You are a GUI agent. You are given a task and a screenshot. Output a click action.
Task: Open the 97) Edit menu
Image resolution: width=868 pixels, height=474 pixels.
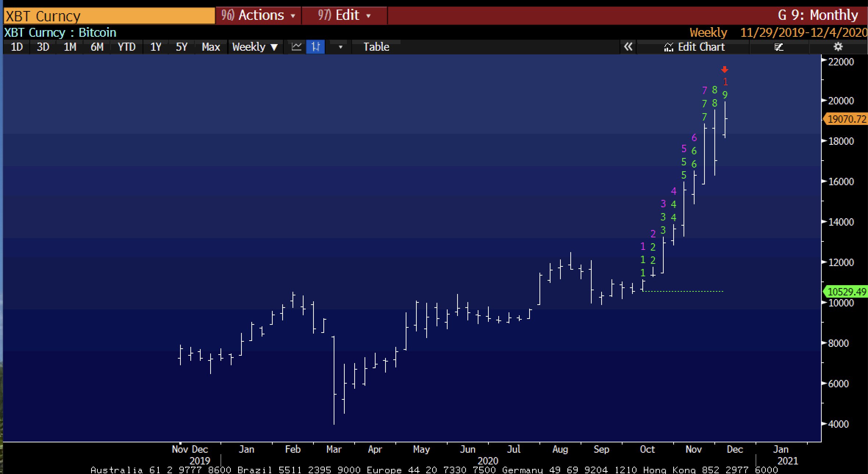click(x=344, y=15)
